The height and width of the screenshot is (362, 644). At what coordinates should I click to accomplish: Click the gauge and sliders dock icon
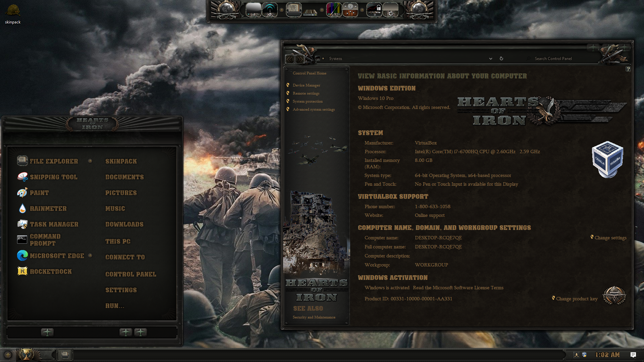click(x=350, y=10)
